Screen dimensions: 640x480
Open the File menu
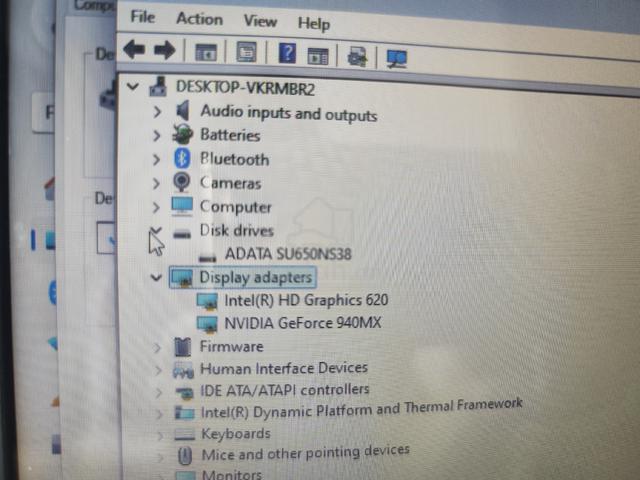click(143, 17)
